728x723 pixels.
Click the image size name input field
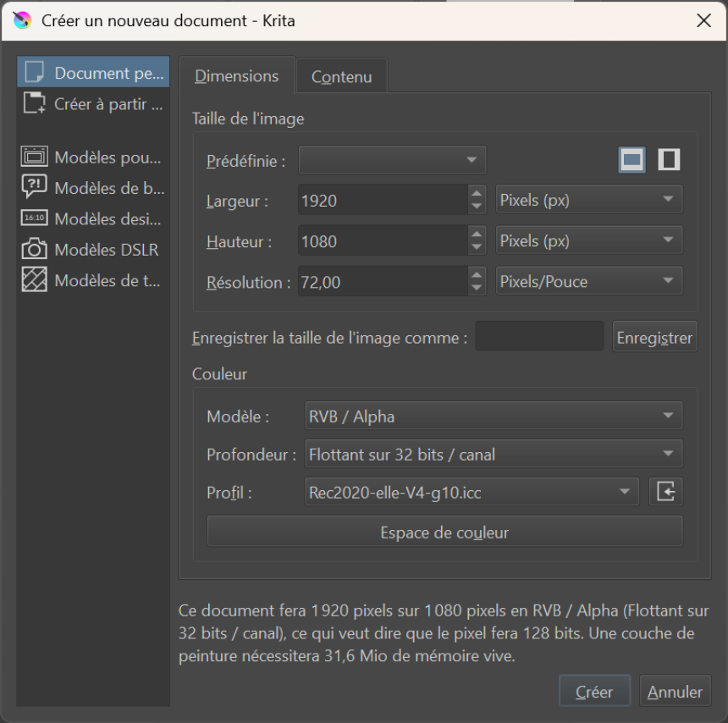tap(539, 337)
